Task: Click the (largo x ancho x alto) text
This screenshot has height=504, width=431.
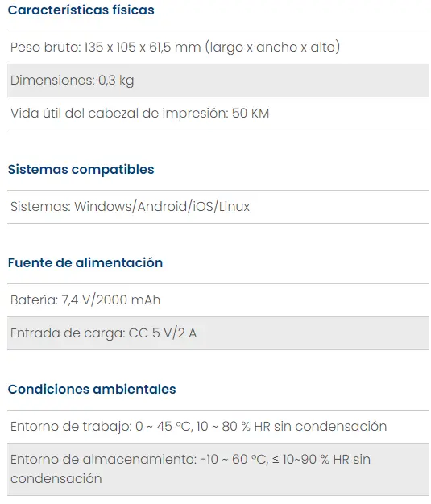Action: pyautogui.click(x=273, y=48)
